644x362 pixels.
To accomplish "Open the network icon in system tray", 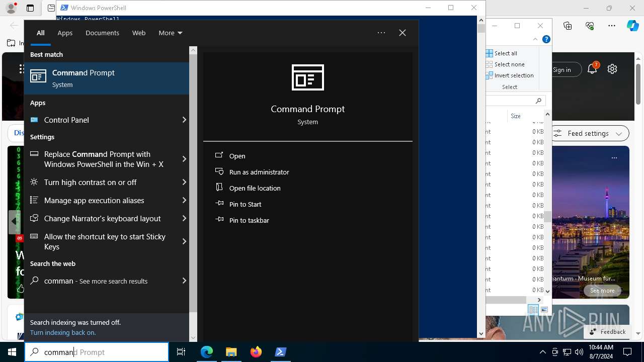I will (x=567, y=352).
